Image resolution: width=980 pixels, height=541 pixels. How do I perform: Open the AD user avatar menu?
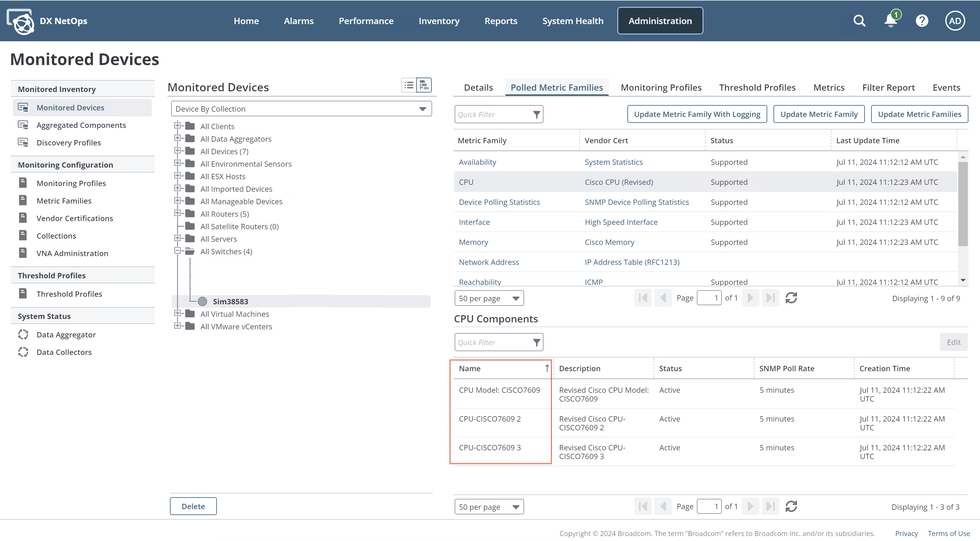coord(955,21)
